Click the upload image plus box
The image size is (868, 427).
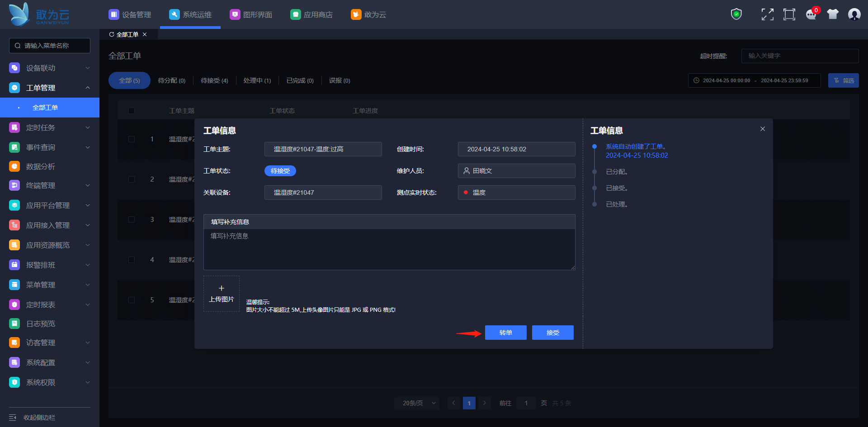(x=222, y=294)
